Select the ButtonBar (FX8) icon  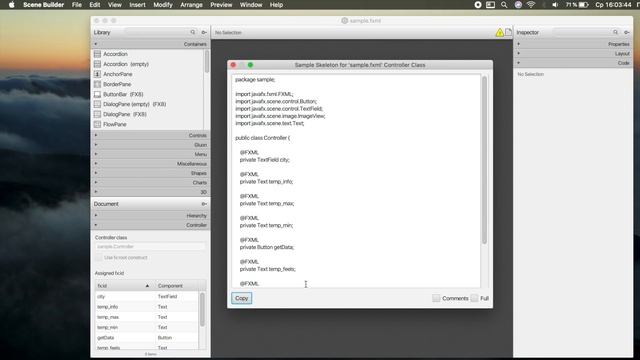pyautogui.click(x=97, y=94)
